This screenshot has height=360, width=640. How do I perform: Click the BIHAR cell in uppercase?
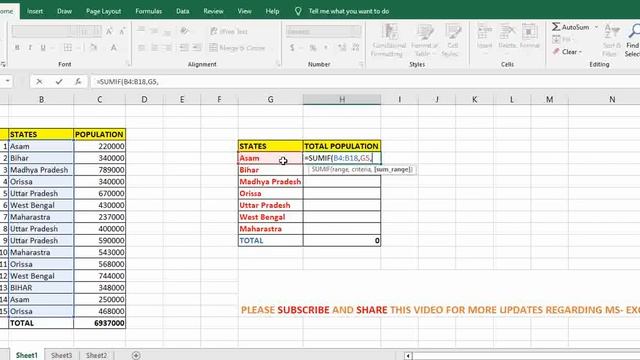[x=41, y=288]
